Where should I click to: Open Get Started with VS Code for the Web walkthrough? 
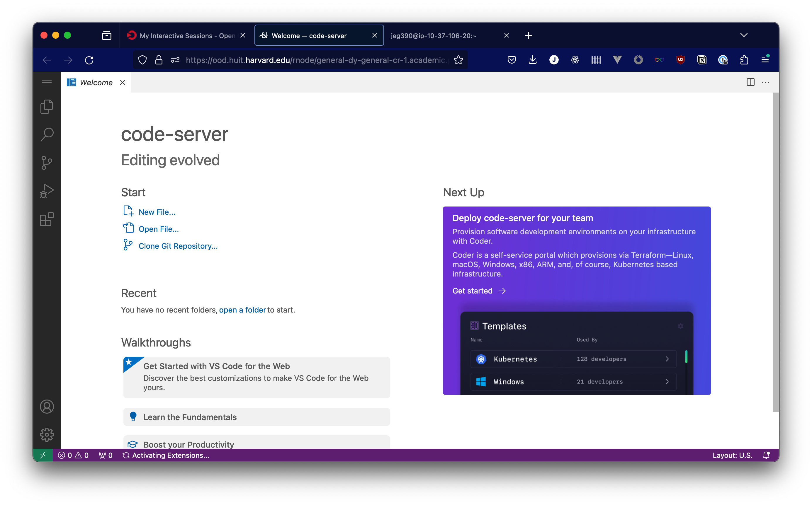click(256, 377)
